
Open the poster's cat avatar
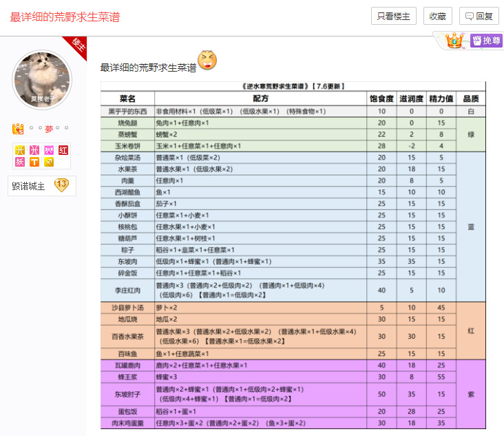point(41,79)
